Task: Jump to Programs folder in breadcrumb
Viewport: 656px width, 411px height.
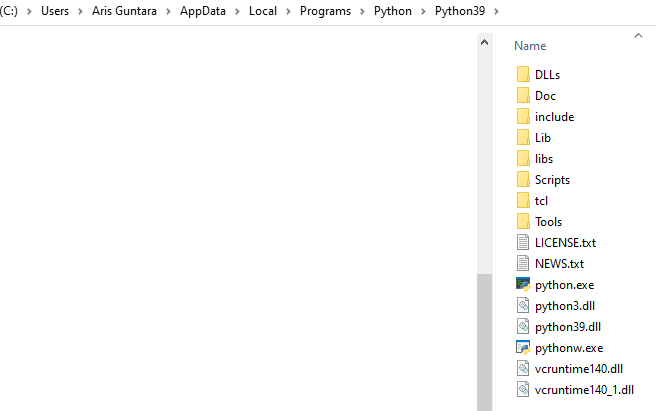Action: click(325, 11)
